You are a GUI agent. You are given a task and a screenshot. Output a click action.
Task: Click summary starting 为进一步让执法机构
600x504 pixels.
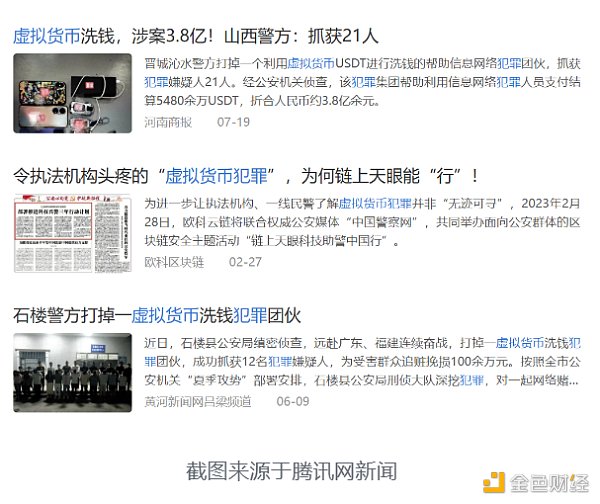(x=362, y=222)
